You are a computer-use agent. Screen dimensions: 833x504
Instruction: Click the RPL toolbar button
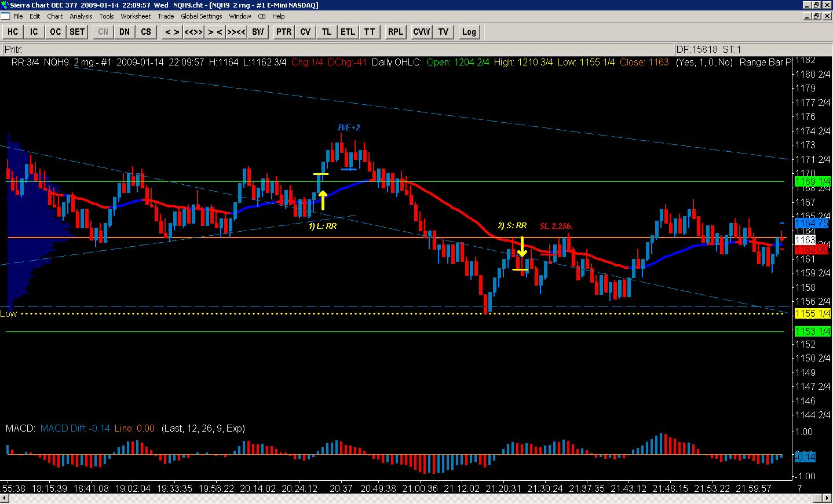coord(396,32)
